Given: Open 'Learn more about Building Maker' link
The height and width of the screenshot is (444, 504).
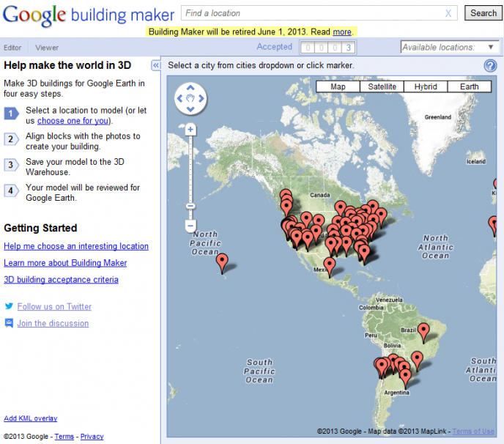Looking at the screenshot, I should click(x=65, y=263).
